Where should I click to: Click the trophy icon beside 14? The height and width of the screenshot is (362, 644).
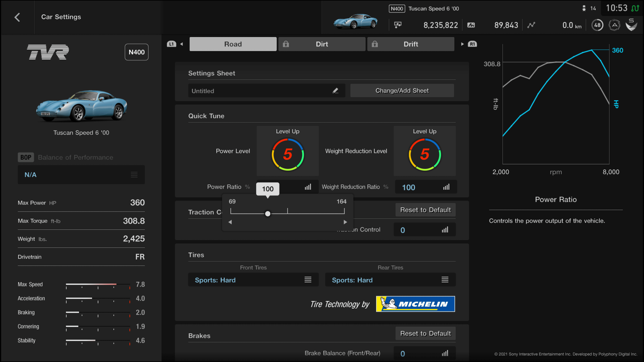point(584,9)
